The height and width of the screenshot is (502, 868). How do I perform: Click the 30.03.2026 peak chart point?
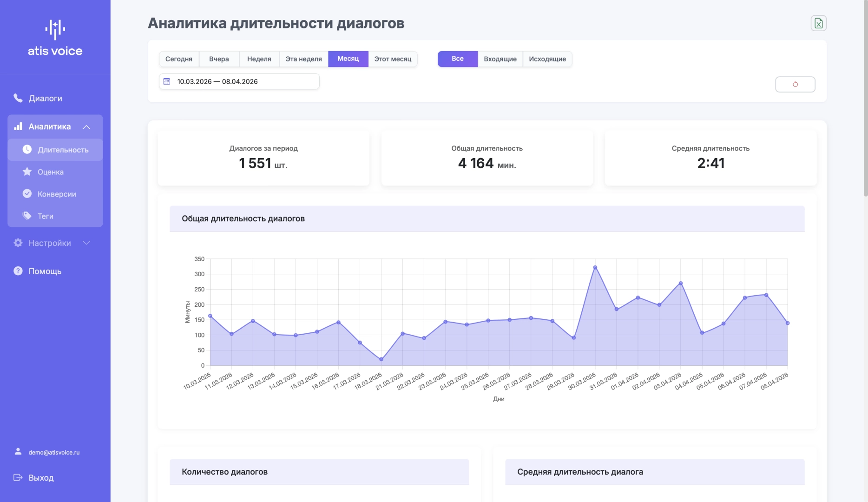pos(595,268)
